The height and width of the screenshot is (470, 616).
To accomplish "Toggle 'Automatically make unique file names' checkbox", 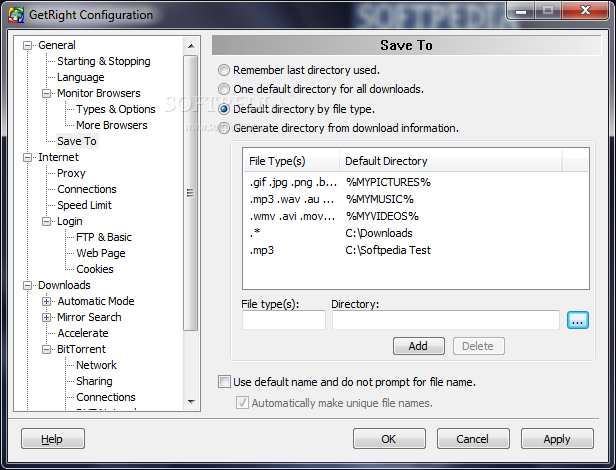I will 242,403.
